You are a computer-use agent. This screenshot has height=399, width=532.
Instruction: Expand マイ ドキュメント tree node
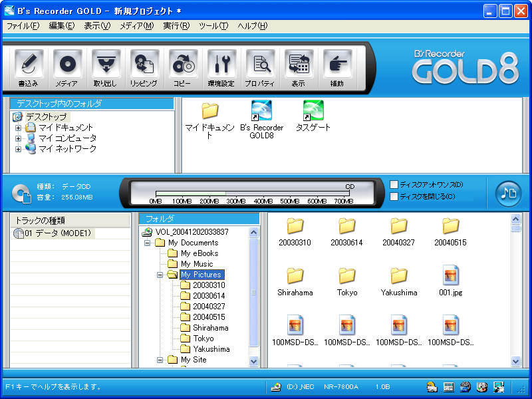19,128
